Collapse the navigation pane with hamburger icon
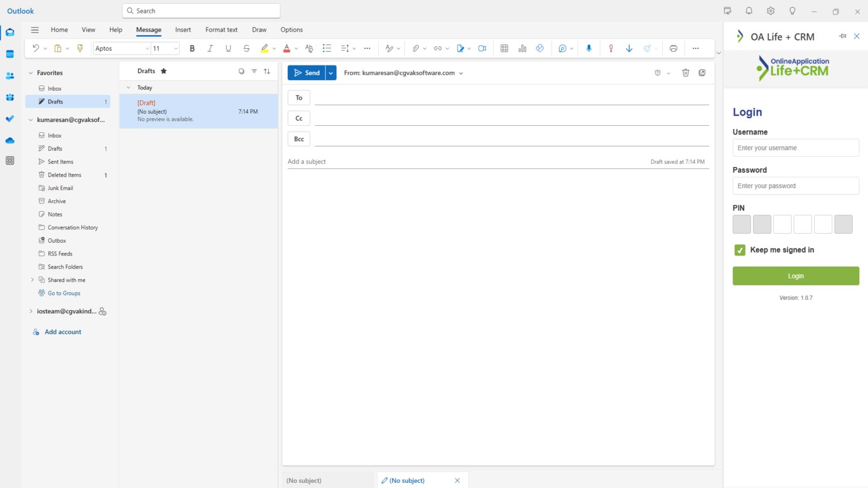Image resolution: width=868 pixels, height=488 pixels. (35, 30)
